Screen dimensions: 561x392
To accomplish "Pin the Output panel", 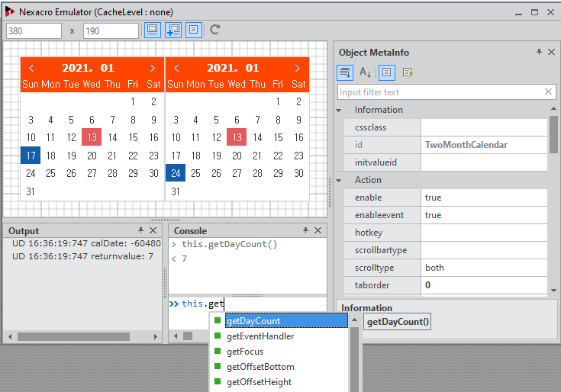I will tap(140, 230).
